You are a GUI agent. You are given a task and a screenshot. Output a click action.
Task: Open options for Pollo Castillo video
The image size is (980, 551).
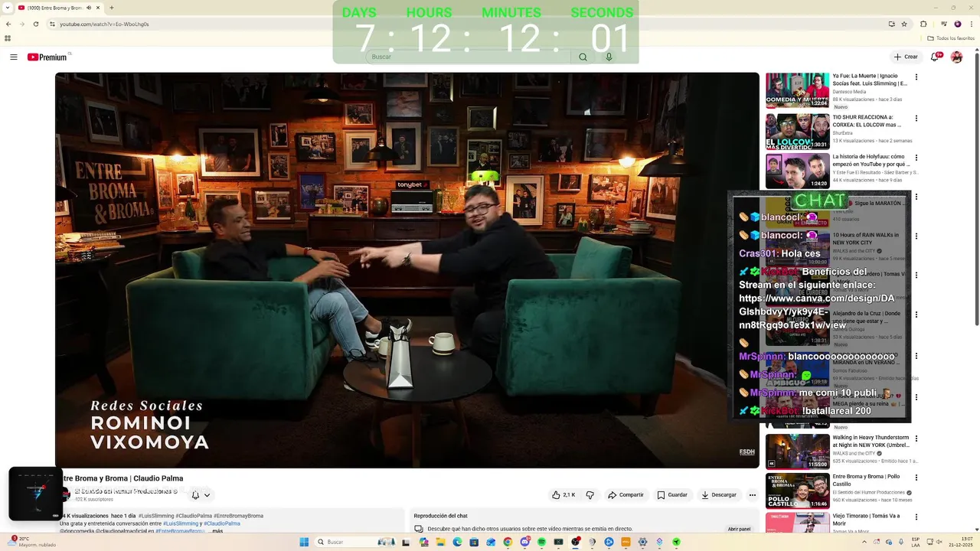point(916,478)
